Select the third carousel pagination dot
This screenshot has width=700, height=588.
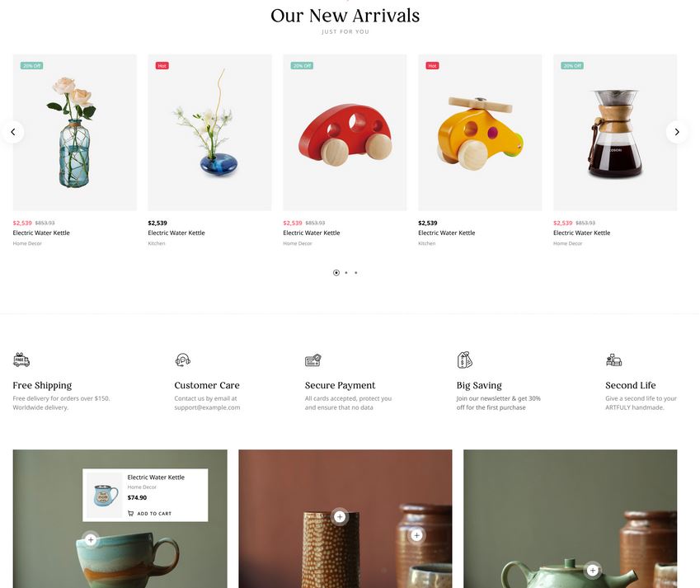point(356,273)
